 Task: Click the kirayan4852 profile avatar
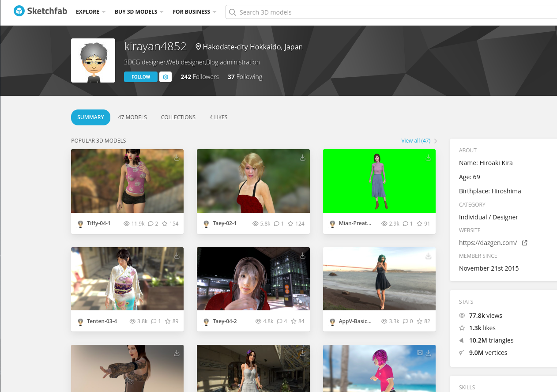93,60
